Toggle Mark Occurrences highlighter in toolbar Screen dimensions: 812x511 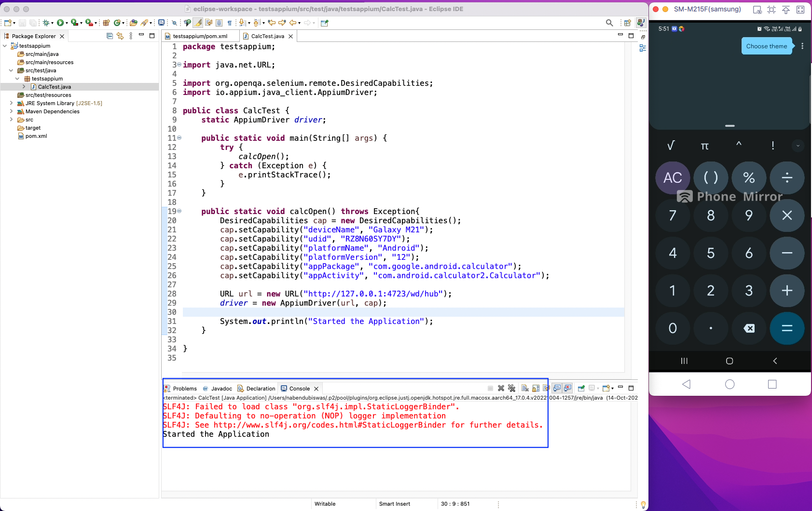pyautogui.click(x=199, y=23)
